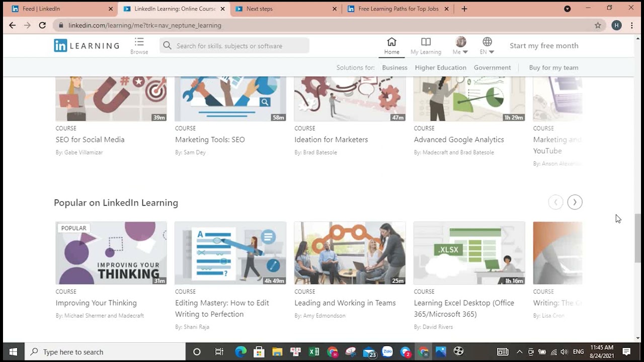Open Advanced Google Analytics course title
The width and height of the screenshot is (644, 362).
[459, 140]
